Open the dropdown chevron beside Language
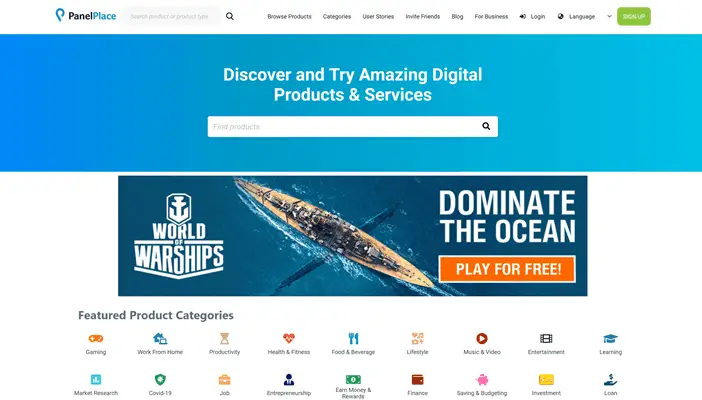 609,17
